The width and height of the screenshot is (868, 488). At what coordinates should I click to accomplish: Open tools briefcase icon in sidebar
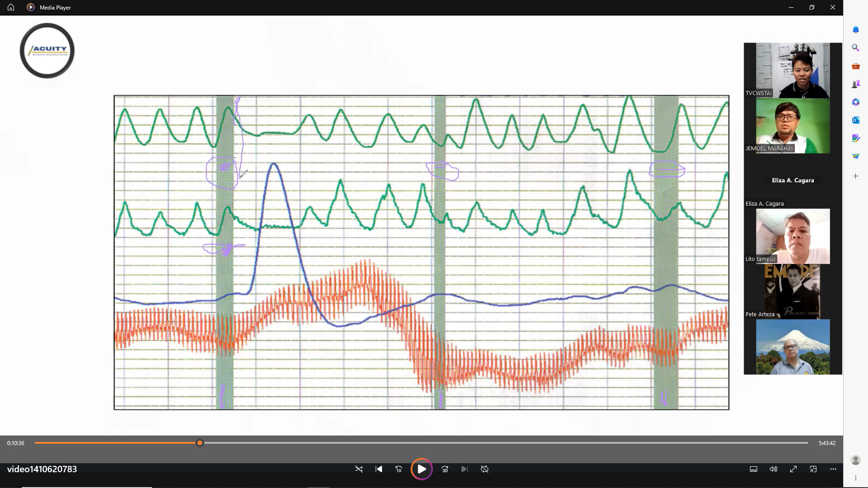pyautogui.click(x=855, y=66)
